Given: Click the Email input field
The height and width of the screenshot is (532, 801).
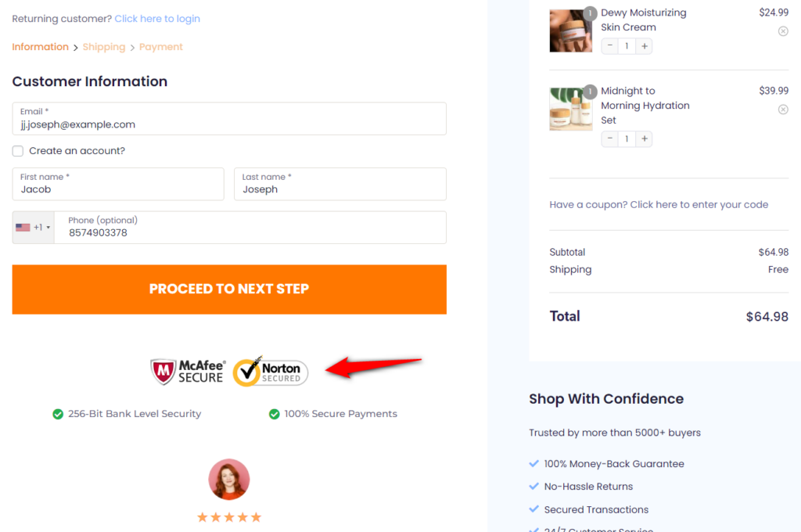Looking at the screenshot, I should click(x=228, y=119).
